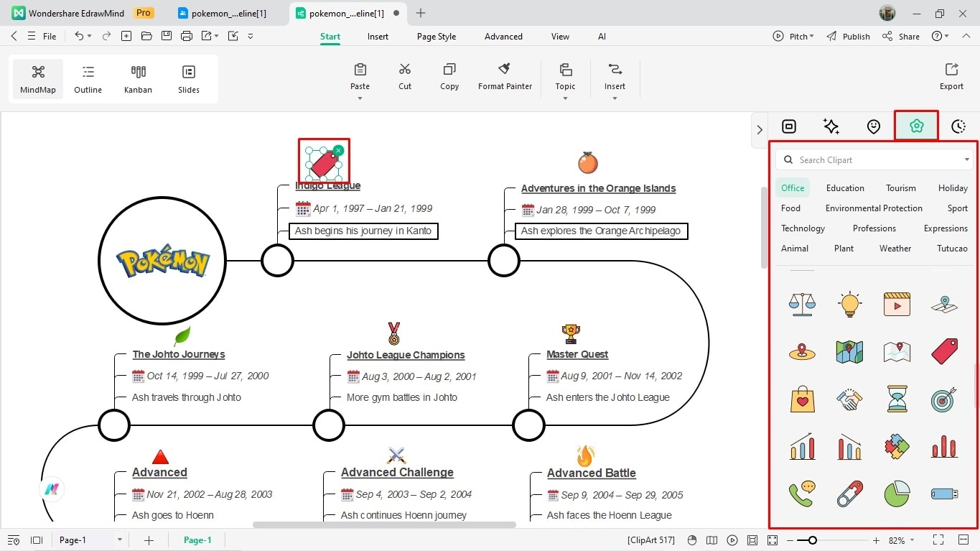Image resolution: width=980 pixels, height=551 pixels.
Task: Open the File menu
Action: click(x=50, y=36)
